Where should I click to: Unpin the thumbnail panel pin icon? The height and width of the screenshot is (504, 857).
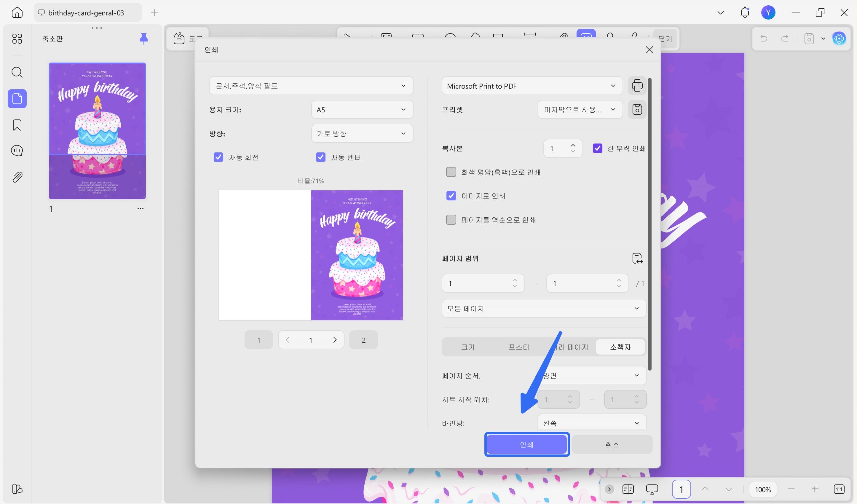click(144, 39)
